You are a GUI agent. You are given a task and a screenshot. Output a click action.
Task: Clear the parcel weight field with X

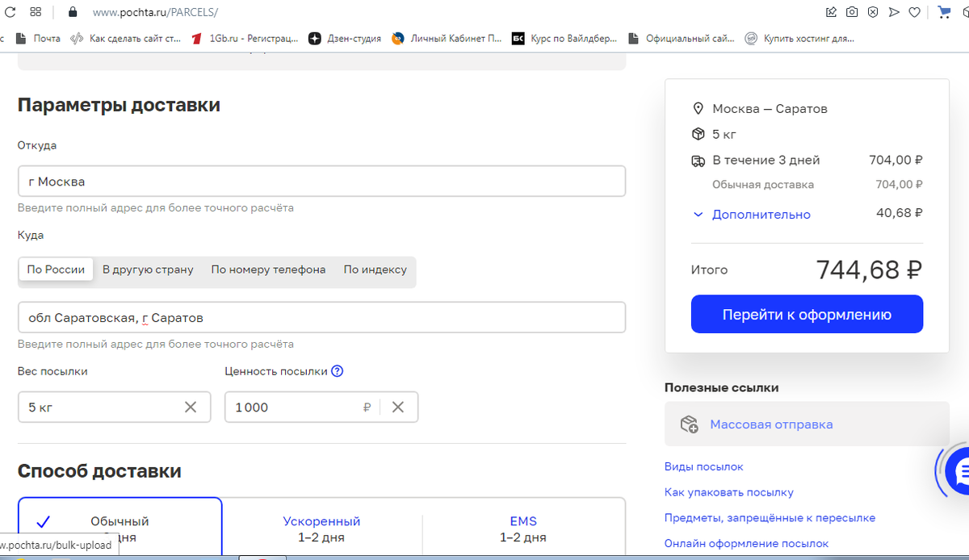(x=191, y=407)
